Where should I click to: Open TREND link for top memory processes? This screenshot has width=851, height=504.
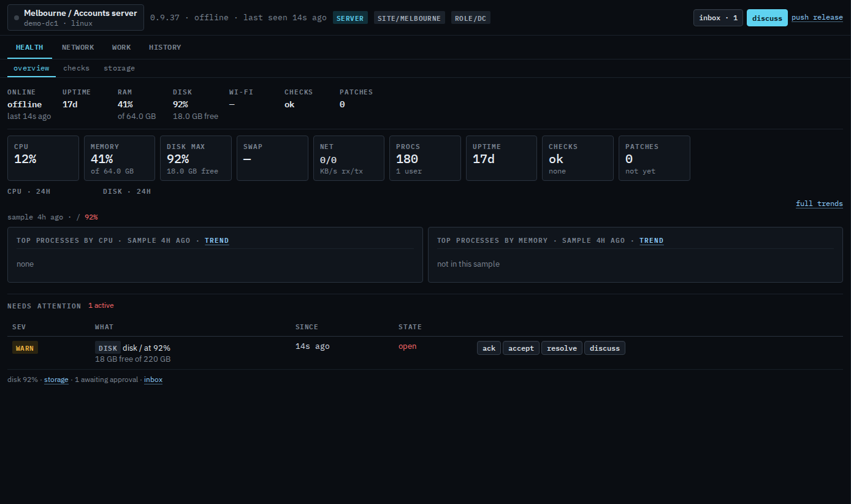click(651, 240)
